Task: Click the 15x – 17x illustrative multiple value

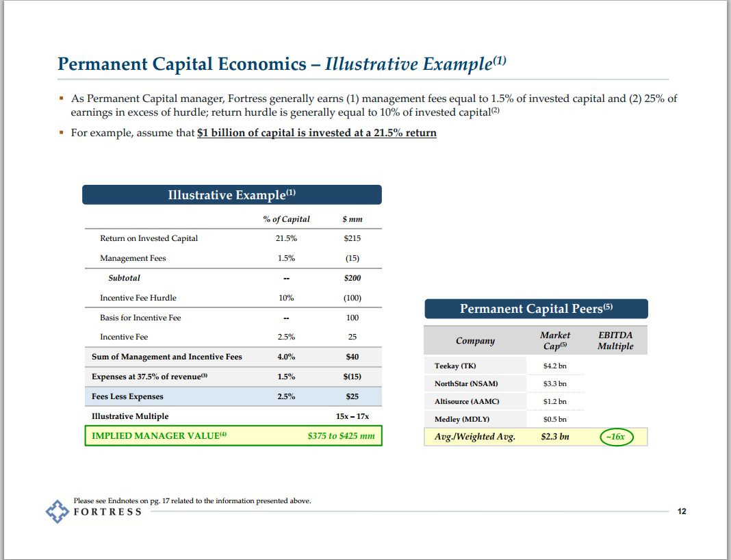Action: point(352,416)
